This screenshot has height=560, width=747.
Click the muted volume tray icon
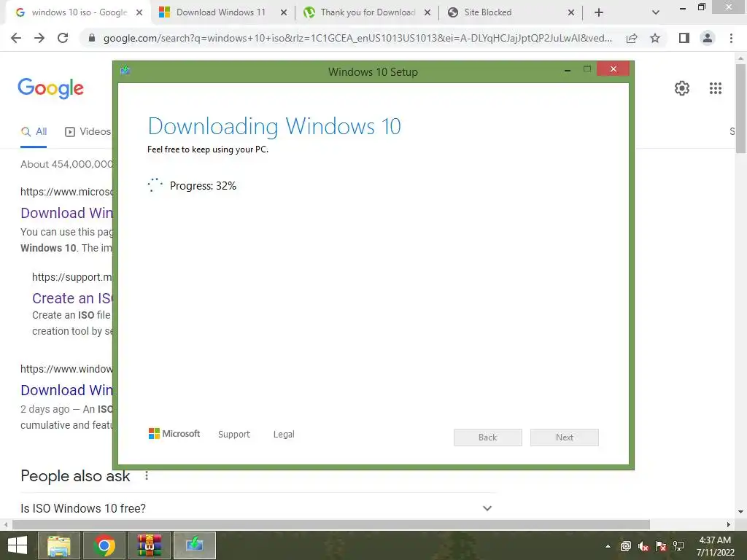[x=643, y=546]
